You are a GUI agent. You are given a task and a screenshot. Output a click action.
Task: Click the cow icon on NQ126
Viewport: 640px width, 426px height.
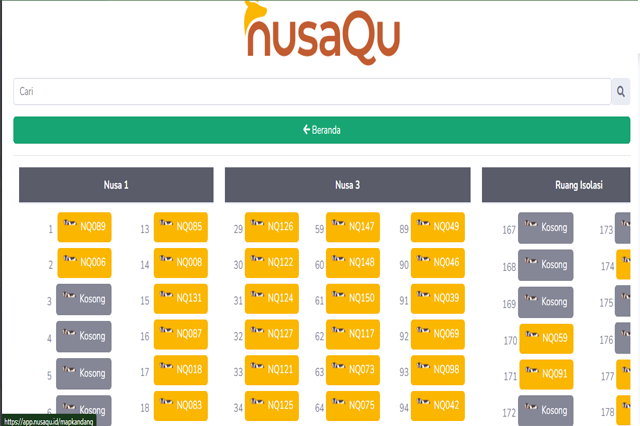pos(257,223)
